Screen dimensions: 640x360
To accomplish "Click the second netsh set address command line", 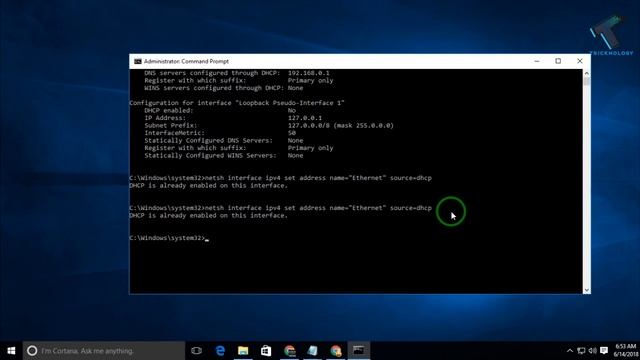I will coord(280,208).
